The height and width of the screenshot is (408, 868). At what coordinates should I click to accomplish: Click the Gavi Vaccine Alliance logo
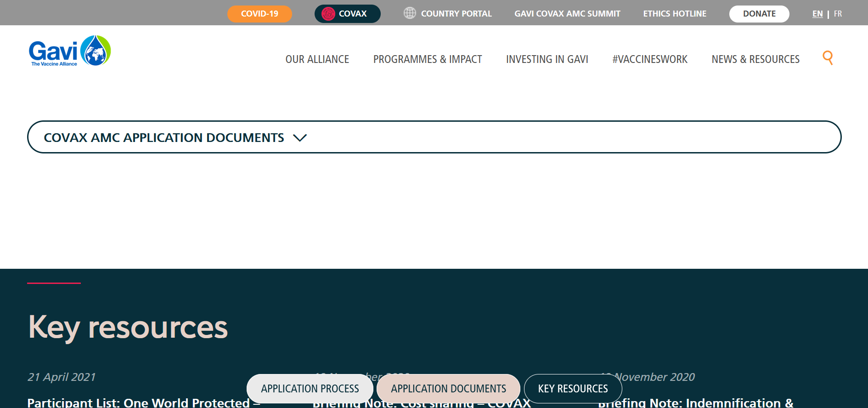70,51
